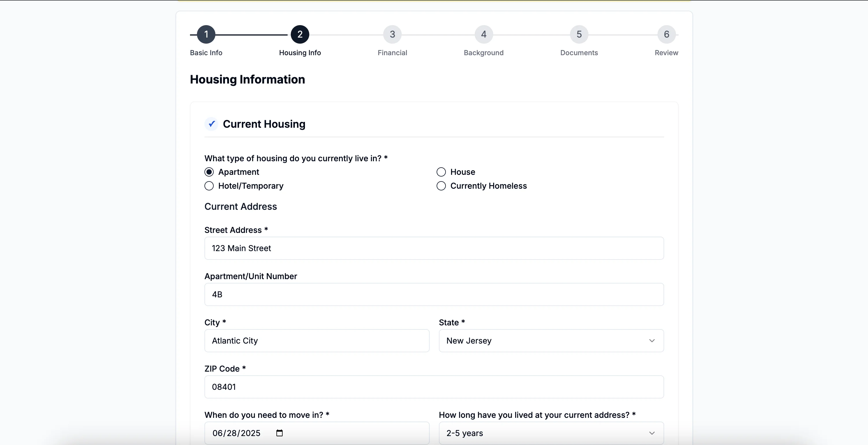Select the House housing type
The height and width of the screenshot is (445, 868).
click(x=441, y=172)
